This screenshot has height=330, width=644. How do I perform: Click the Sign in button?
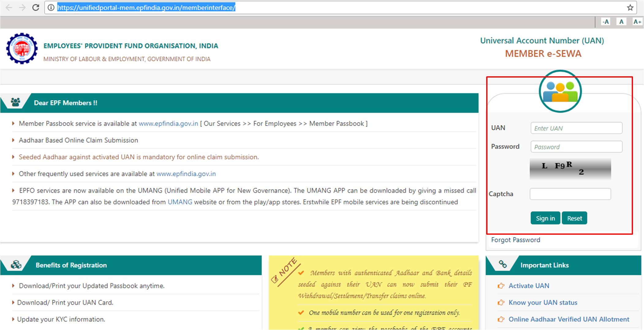coord(545,218)
